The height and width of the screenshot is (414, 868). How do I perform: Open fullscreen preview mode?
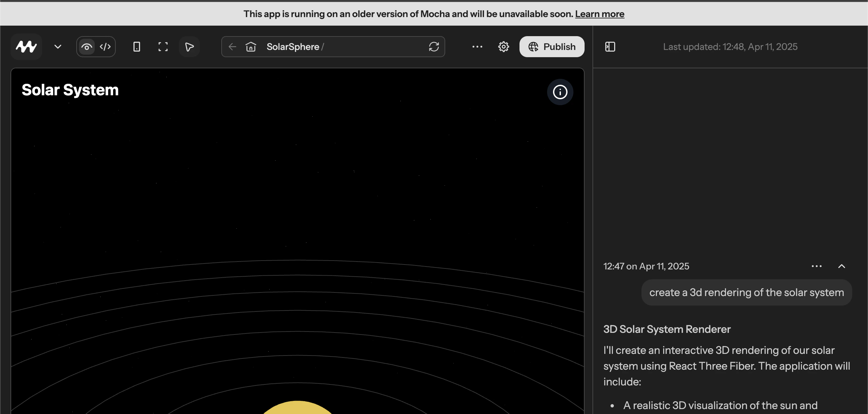(x=163, y=46)
